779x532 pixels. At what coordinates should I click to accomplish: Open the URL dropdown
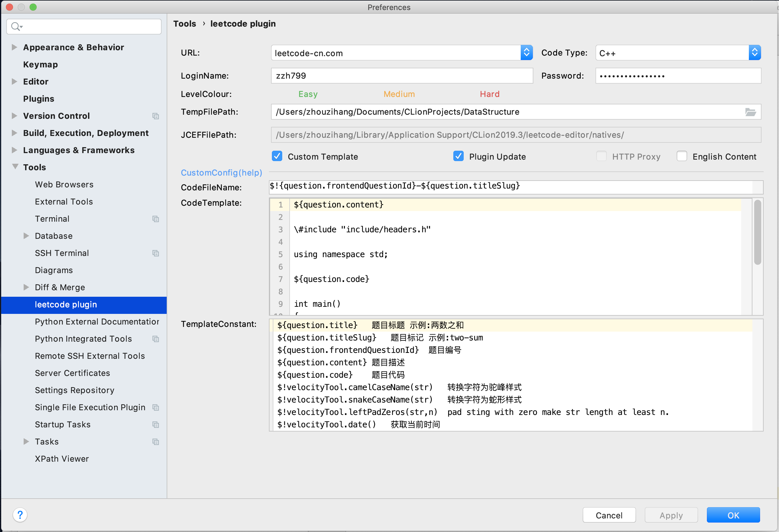point(526,53)
